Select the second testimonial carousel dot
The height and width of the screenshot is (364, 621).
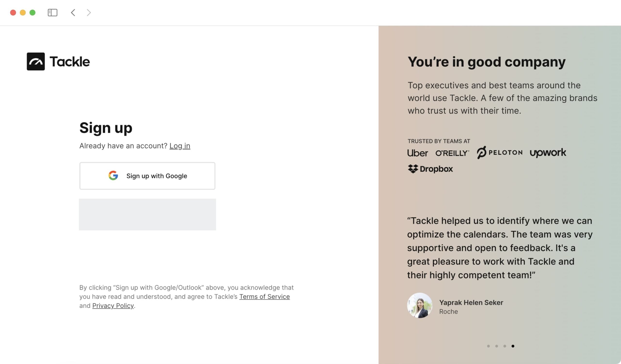[x=497, y=346]
